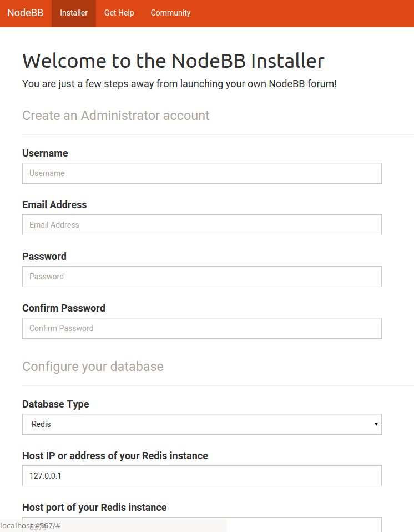This screenshot has height=532, width=414.
Task: Open the Installer tab in navbar
Action: (74, 13)
